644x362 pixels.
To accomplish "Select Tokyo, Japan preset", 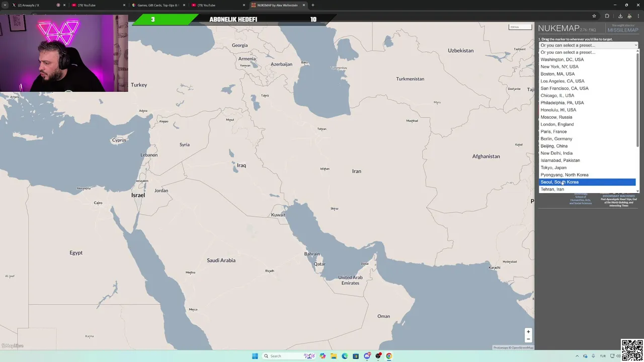I will coord(587,167).
